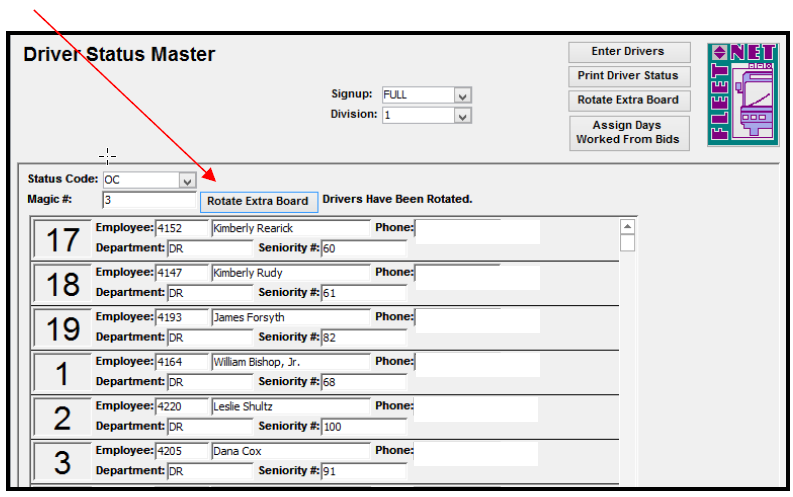Click the Print Driver Status button
Image resolution: width=793 pixels, height=497 pixels.
(627, 76)
